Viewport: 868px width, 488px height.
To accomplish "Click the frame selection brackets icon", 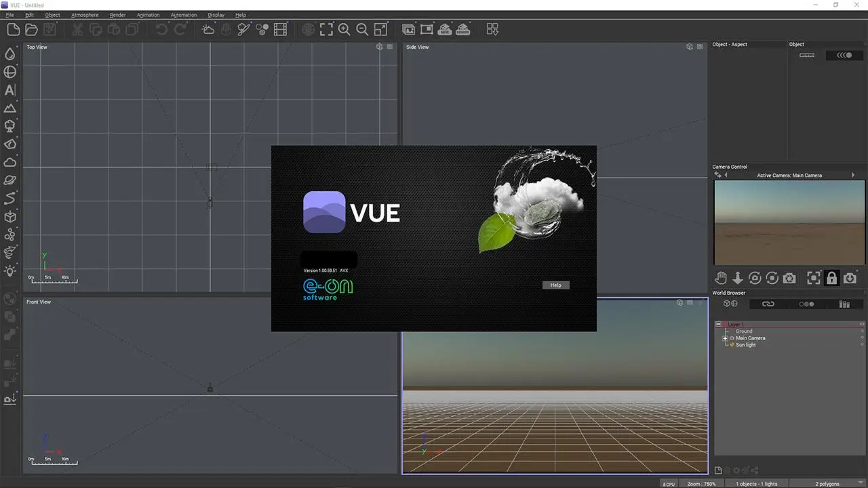I will 326,29.
